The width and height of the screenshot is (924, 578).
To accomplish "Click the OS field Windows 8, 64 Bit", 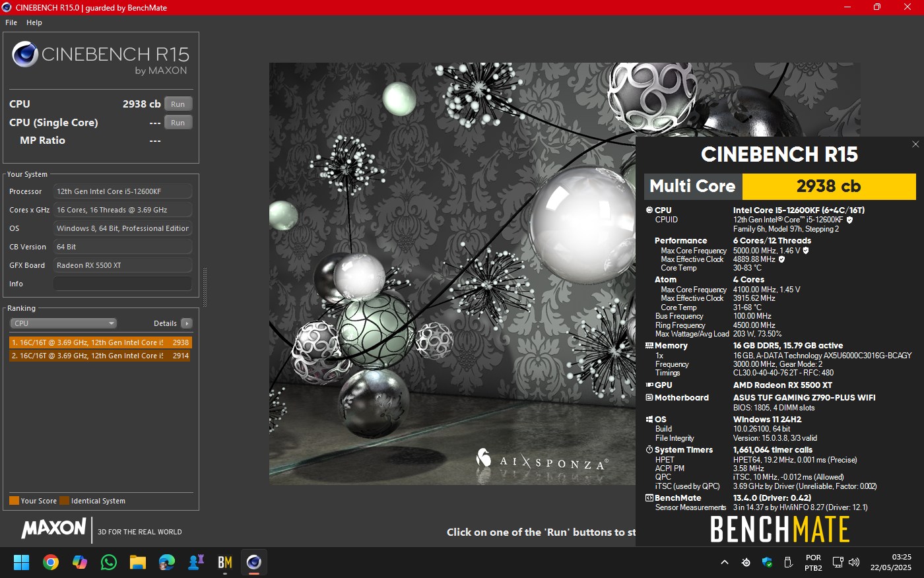I will click(123, 228).
